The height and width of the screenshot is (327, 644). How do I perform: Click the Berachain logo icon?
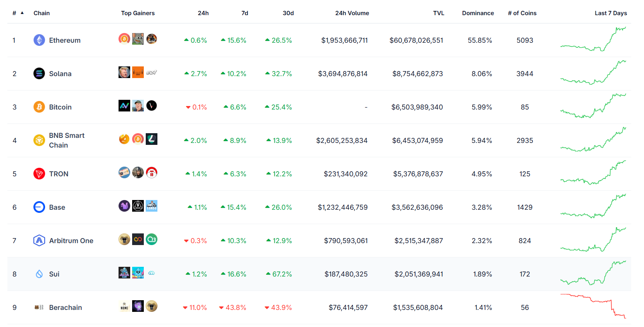[39, 307]
